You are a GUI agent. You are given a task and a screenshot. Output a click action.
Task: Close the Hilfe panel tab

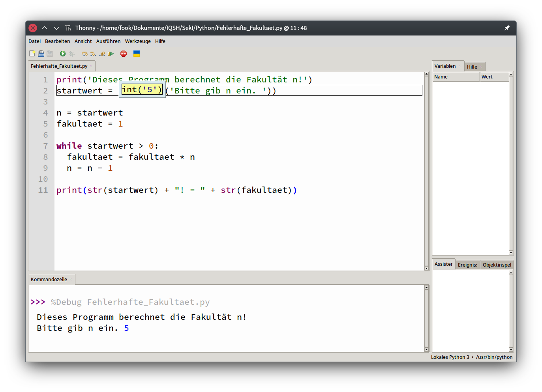coord(481,67)
